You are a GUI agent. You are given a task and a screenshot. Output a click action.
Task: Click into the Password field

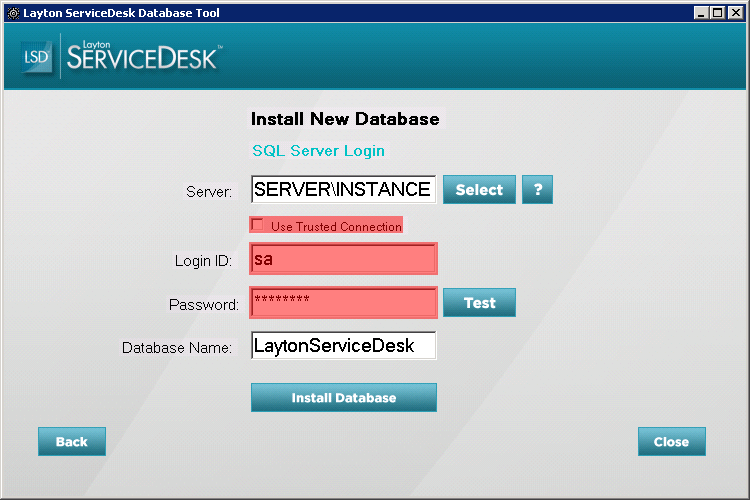[343, 302]
